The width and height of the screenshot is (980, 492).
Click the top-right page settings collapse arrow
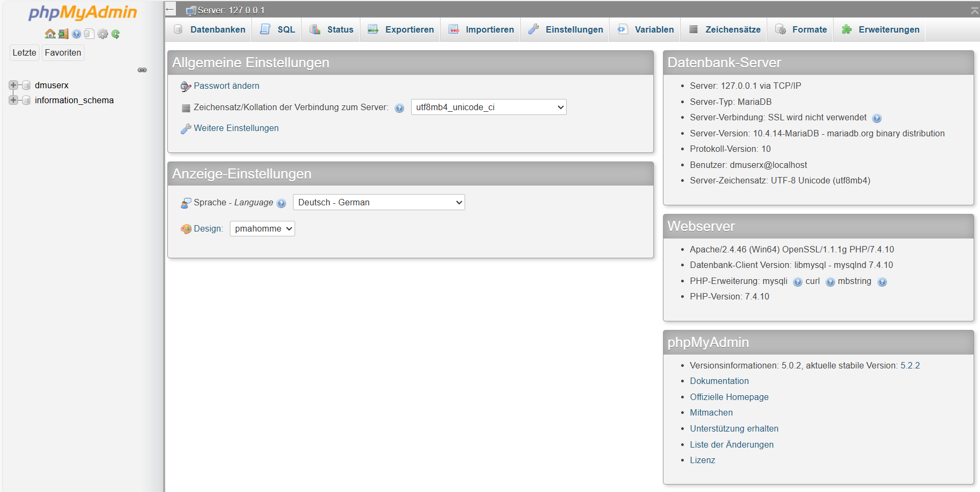coord(974,10)
